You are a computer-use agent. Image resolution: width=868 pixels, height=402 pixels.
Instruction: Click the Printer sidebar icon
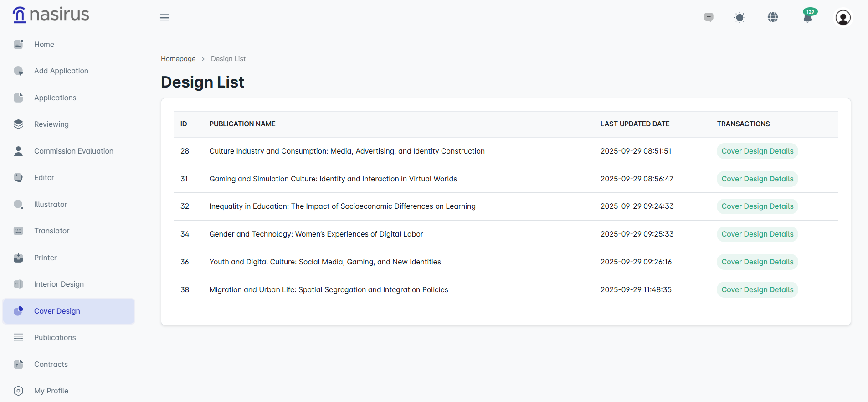pos(18,258)
